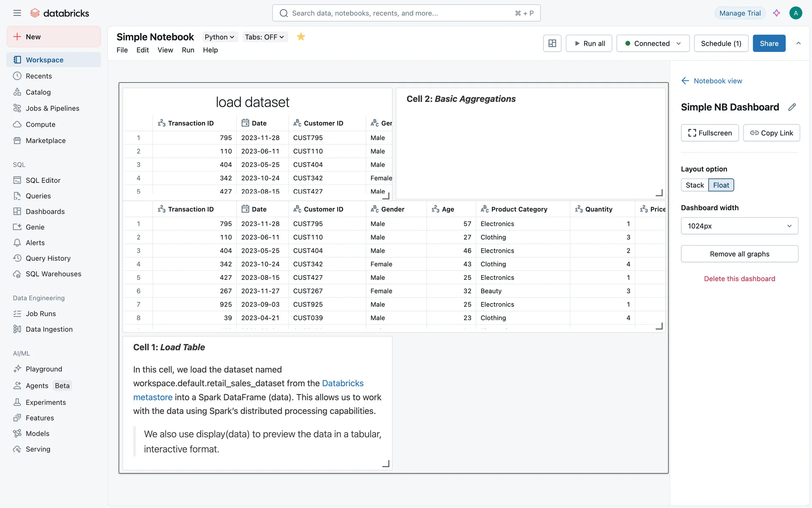Edit dashboard title with pencil icon
This screenshot has width=812, height=508.
792,107
